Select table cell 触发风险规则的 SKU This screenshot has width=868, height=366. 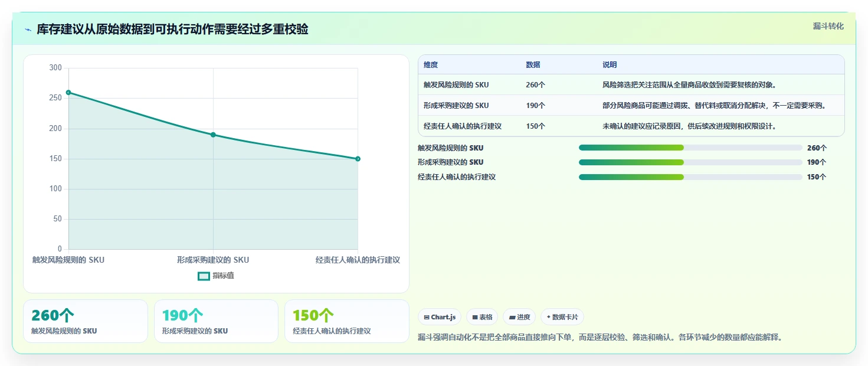click(x=456, y=85)
